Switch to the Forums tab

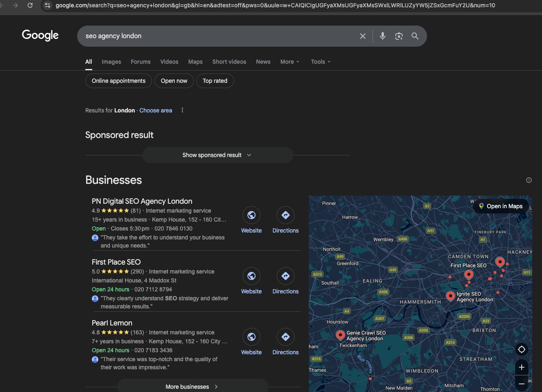(141, 62)
